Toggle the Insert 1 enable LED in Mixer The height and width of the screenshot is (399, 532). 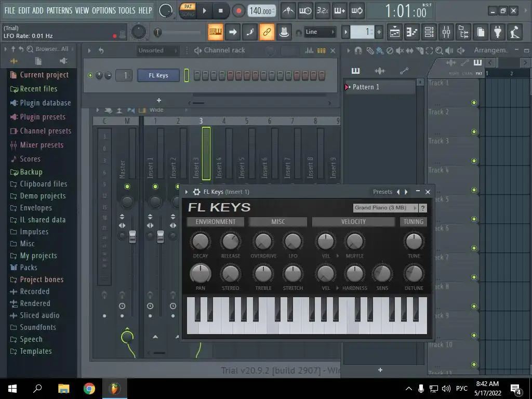155,187
